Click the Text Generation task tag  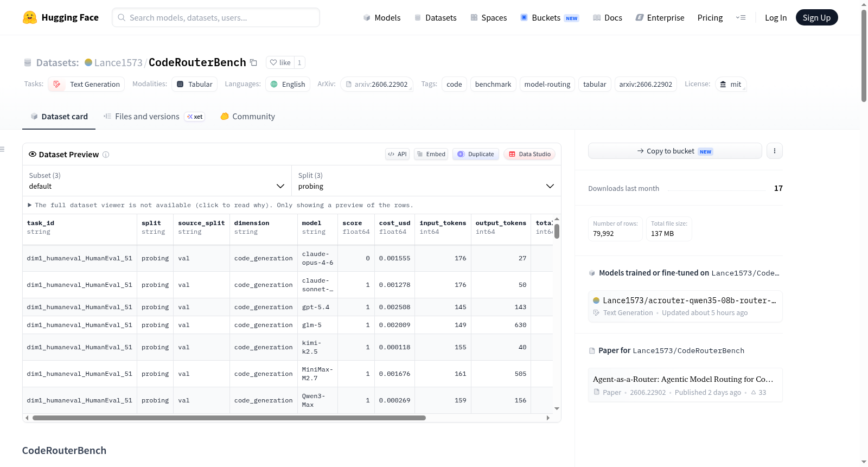tap(86, 84)
